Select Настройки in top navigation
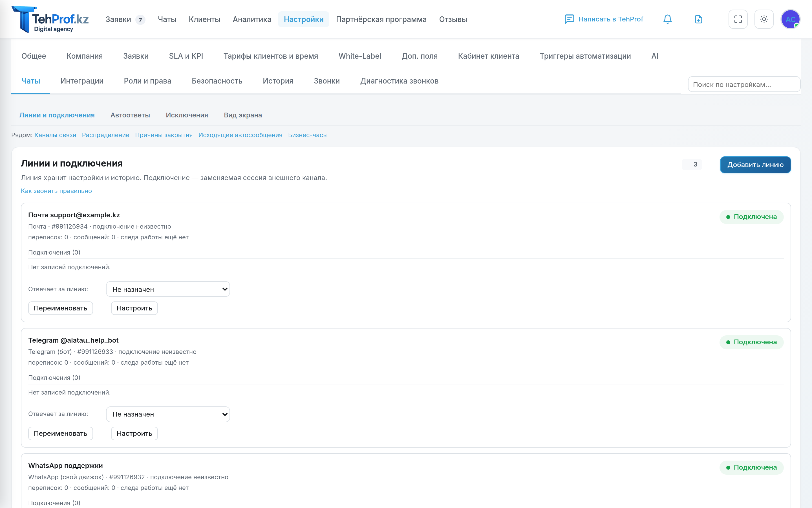Image resolution: width=812 pixels, height=508 pixels. [304, 19]
